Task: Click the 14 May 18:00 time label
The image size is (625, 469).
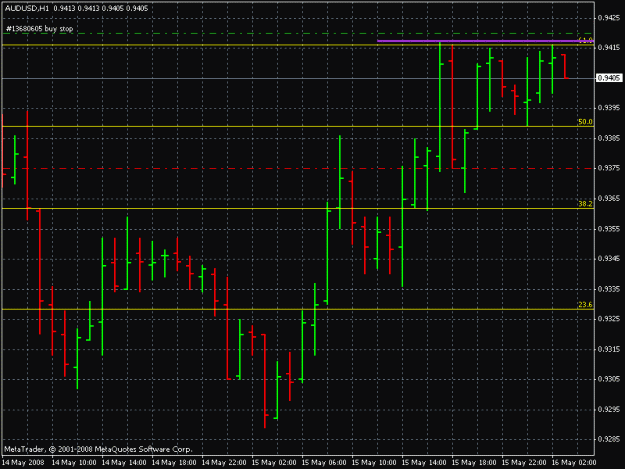Action: coord(174,463)
